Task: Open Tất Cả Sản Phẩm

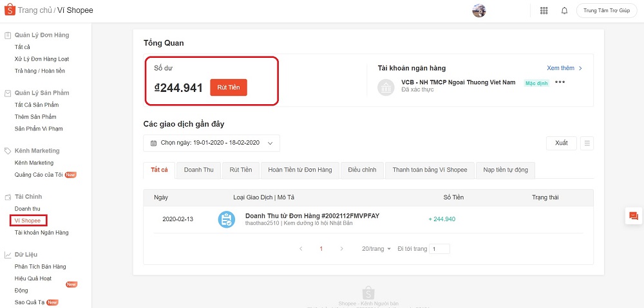Action: pyautogui.click(x=37, y=105)
